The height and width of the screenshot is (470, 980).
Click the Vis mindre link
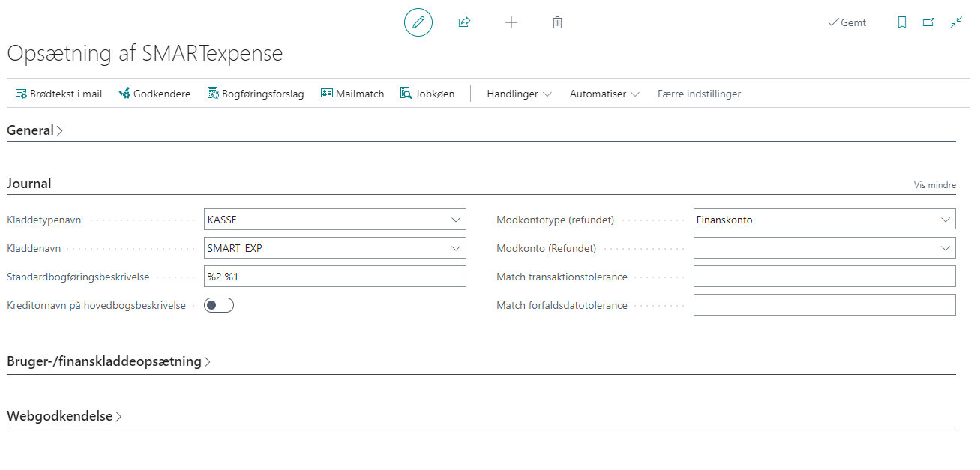coord(934,185)
